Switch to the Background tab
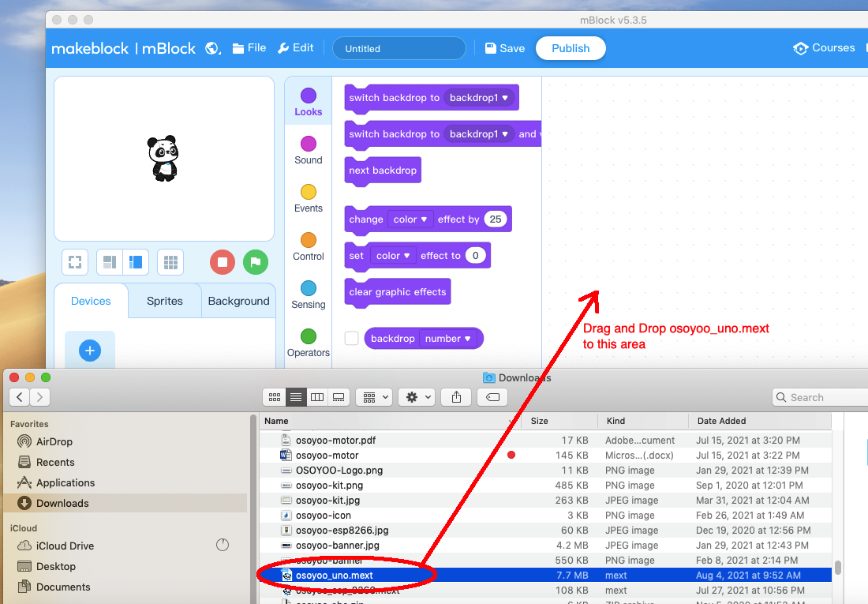 [238, 301]
